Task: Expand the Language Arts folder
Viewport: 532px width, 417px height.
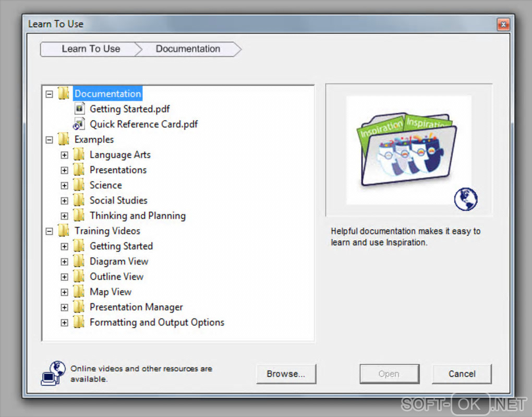Action: click(64, 155)
